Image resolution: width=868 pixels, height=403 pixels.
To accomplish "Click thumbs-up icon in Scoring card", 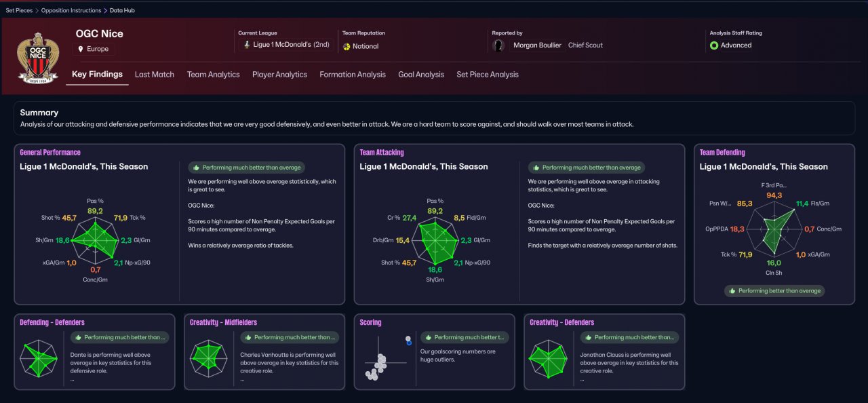I will pyautogui.click(x=429, y=337).
